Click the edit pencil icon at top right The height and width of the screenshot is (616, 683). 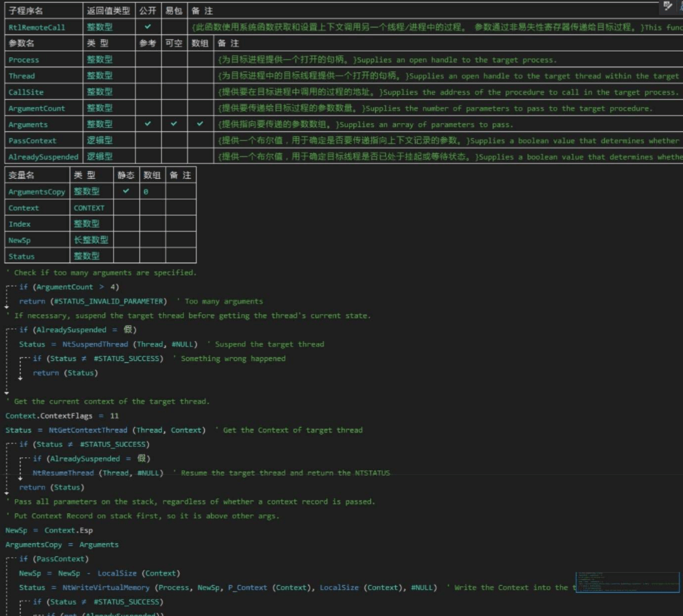pyautogui.click(x=667, y=6)
